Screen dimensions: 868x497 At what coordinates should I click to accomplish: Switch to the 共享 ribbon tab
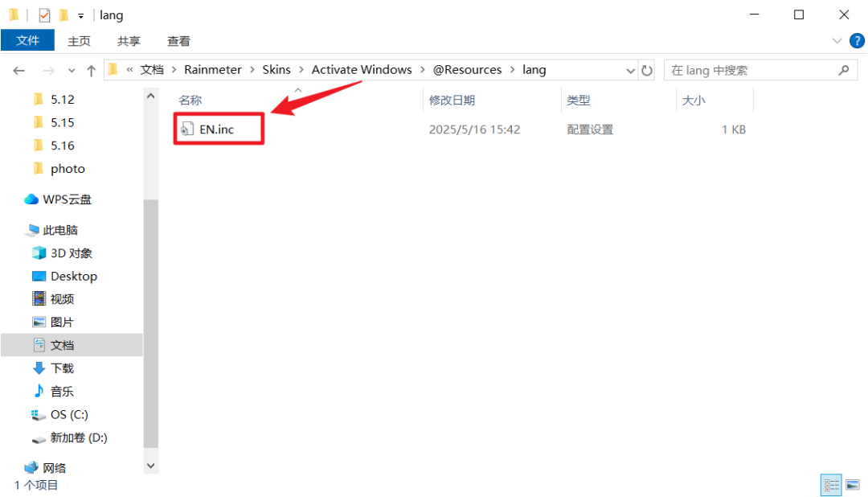[129, 41]
